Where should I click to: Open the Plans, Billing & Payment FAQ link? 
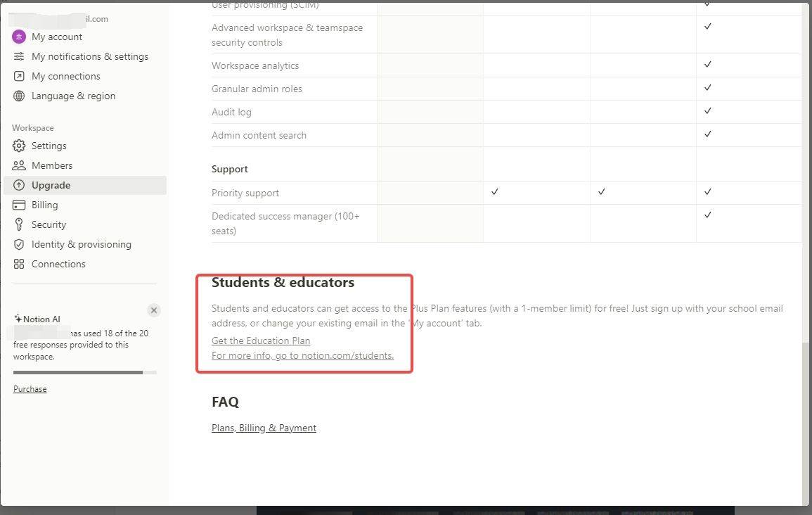click(264, 428)
